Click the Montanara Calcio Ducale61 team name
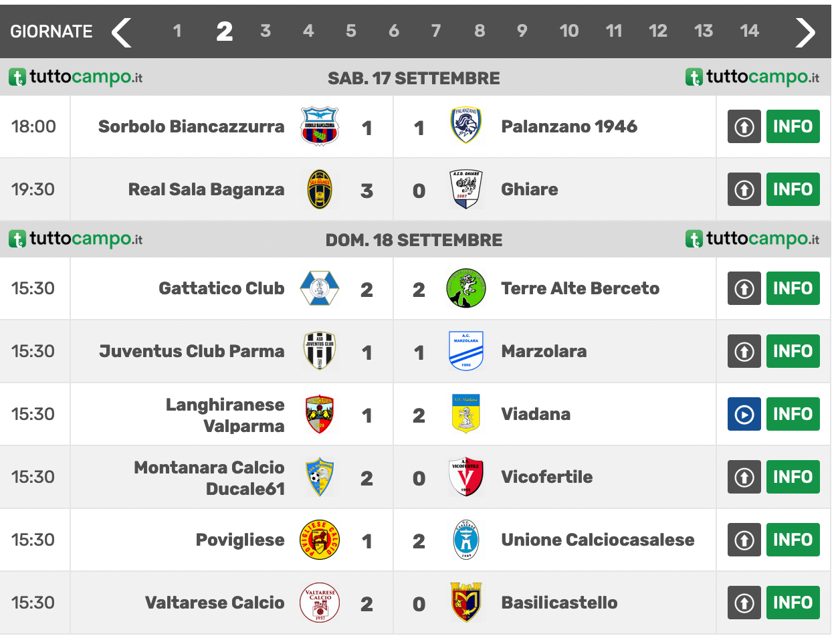 (209, 477)
